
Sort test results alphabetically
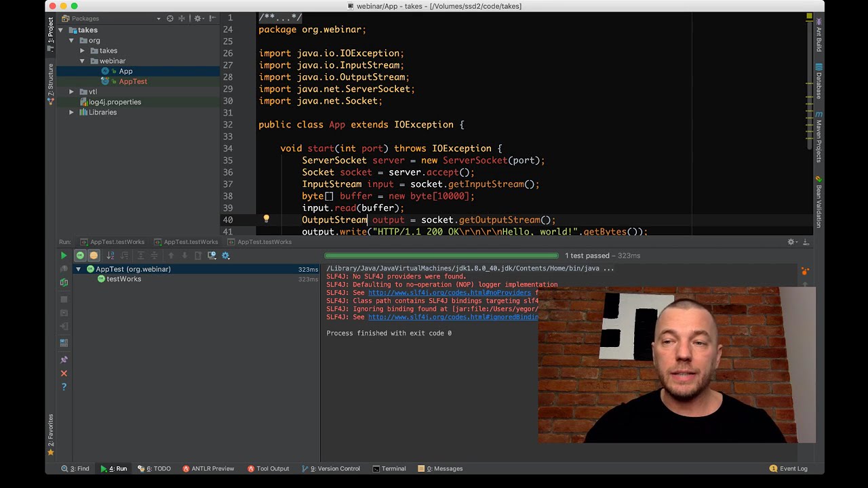[x=111, y=256]
